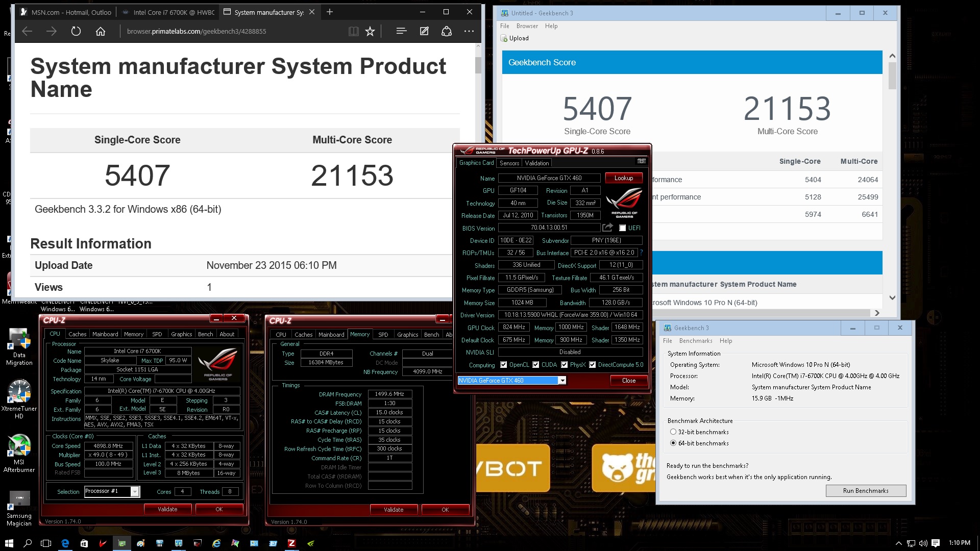Click Validate in left CPU-Z window
This screenshot has width=980, height=551.
[167, 509]
